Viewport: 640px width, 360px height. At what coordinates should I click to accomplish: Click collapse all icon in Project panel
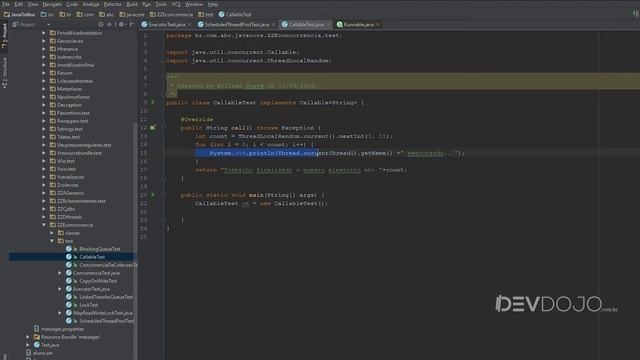pyautogui.click(x=109, y=24)
